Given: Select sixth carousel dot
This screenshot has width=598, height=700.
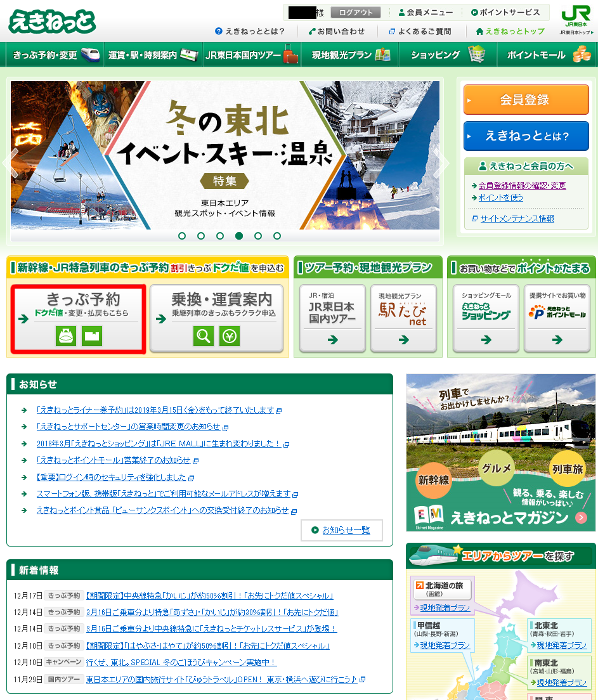Looking at the screenshot, I should tap(277, 236).
